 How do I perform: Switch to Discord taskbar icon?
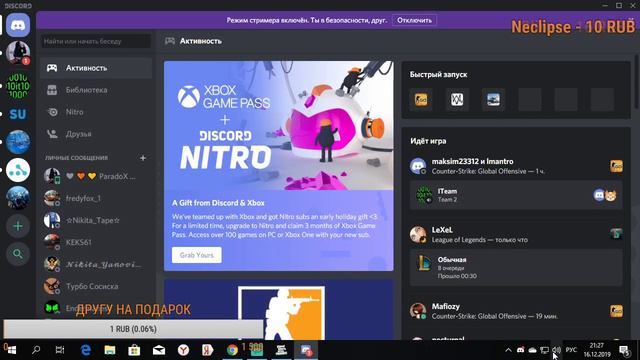tap(306, 350)
